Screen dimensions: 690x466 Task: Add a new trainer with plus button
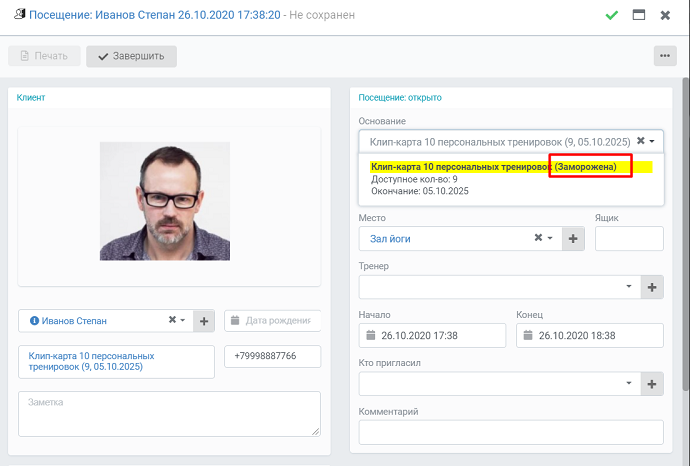point(652,287)
